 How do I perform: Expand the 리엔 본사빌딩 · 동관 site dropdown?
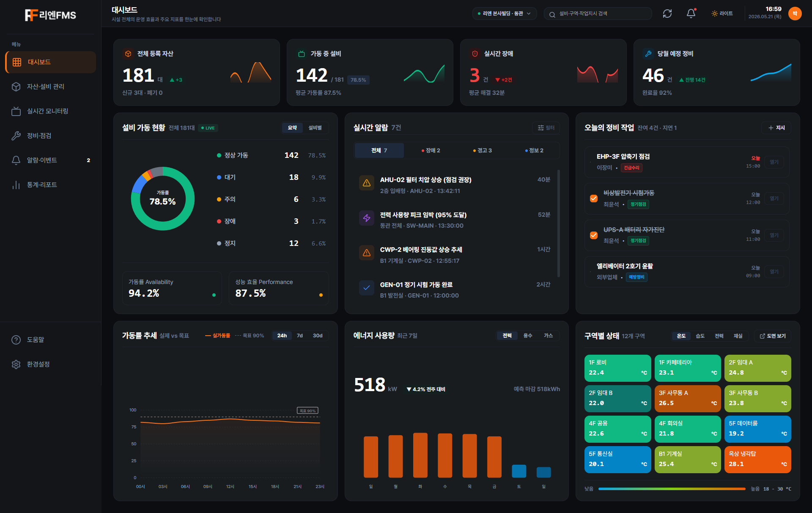point(504,14)
